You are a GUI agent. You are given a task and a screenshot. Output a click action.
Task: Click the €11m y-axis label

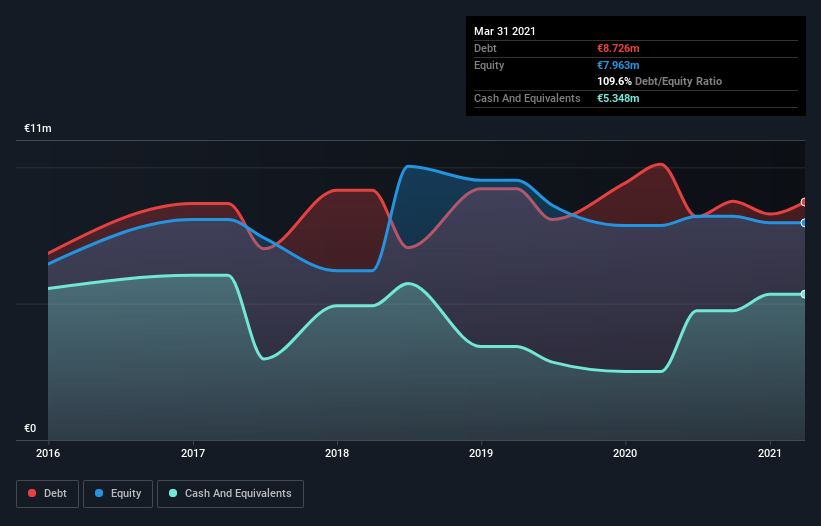tap(38, 128)
